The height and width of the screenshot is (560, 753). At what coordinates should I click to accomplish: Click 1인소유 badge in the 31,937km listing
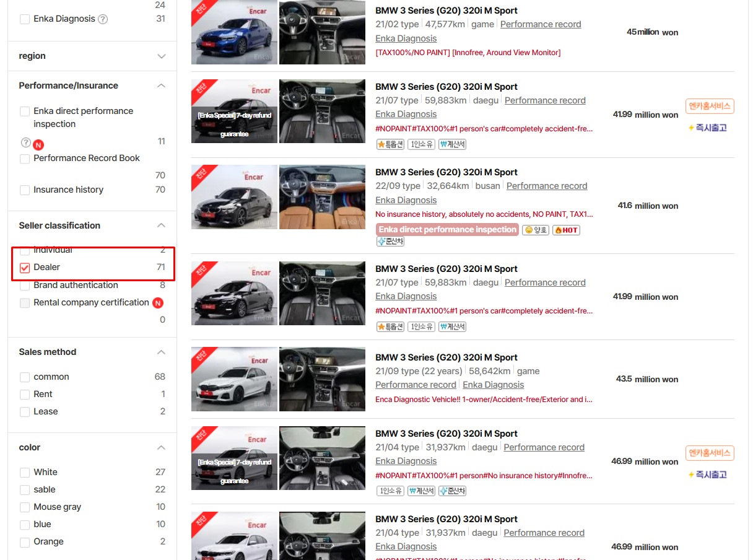pos(390,491)
